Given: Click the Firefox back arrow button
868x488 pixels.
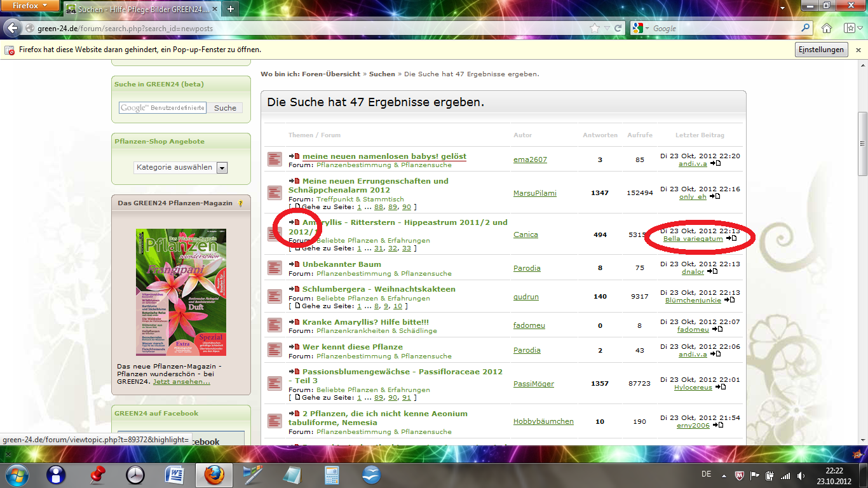Looking at the screenshot, I should tap(12, 29).
